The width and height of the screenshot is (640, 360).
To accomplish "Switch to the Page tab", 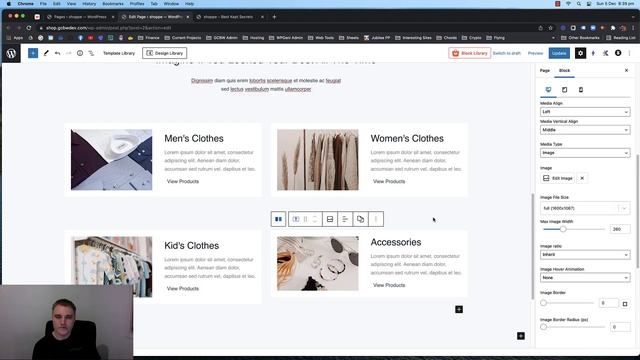I will [545, 71].
